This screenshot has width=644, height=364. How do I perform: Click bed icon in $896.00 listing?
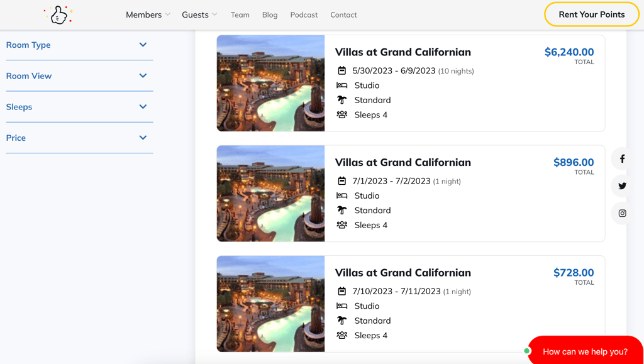point(342,196)
